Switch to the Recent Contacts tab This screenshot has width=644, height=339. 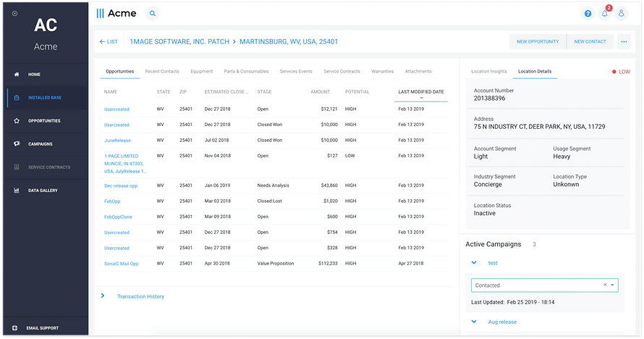click(x=162, y=72)
